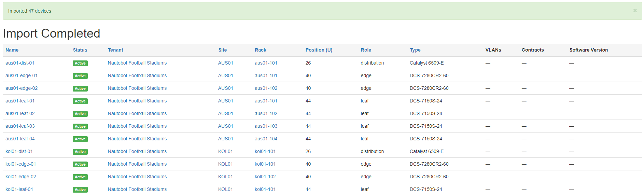Sort table by Site column header
This screenshot has width=644, height=195.
[222, 50]
